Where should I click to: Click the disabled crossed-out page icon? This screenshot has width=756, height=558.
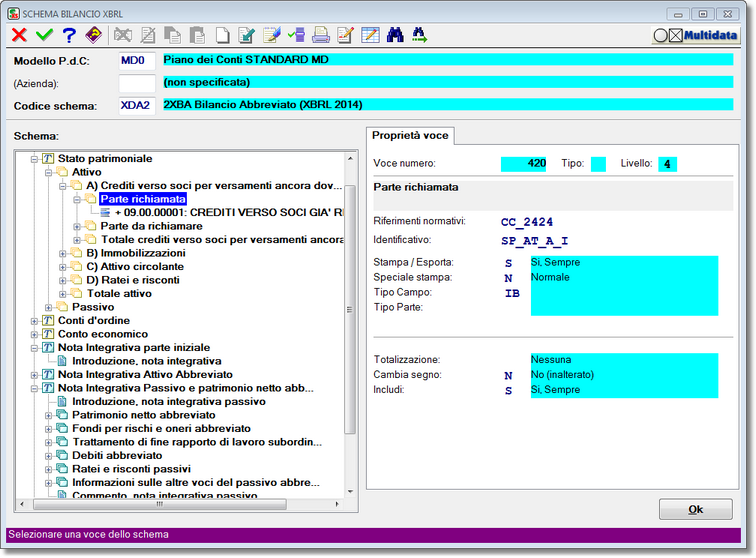(x=148, y=35)
